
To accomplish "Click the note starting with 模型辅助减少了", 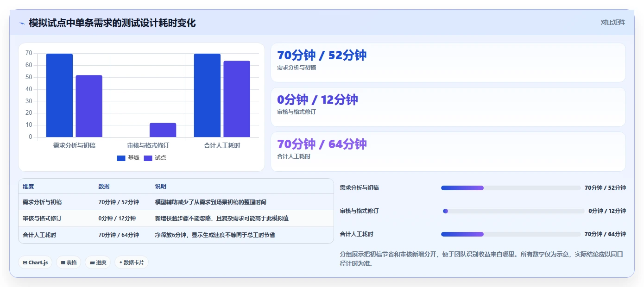I will (211, 202).
